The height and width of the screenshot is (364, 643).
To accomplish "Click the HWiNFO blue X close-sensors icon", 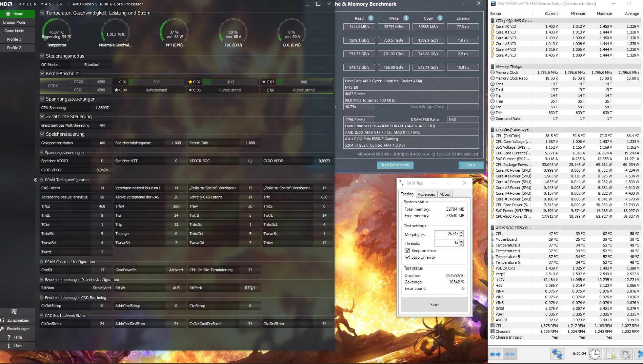I will [x=639, y=354].
